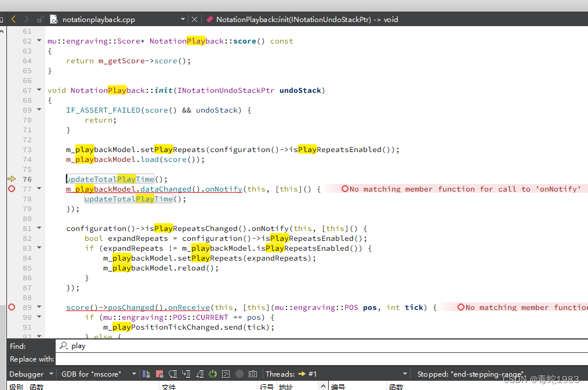Click the Stopped: "end-stepping-range" status text
Viewport: 588px width, 390px height.
tap(470, 374)
